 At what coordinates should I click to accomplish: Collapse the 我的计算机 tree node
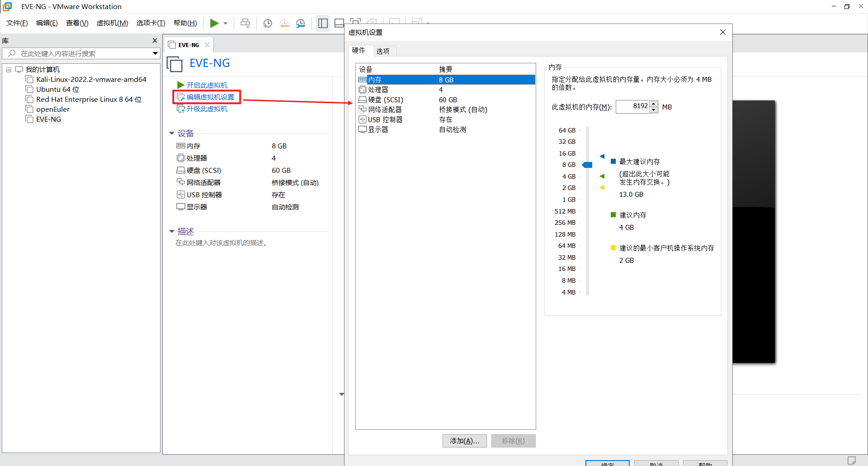[x=9, y=70]
